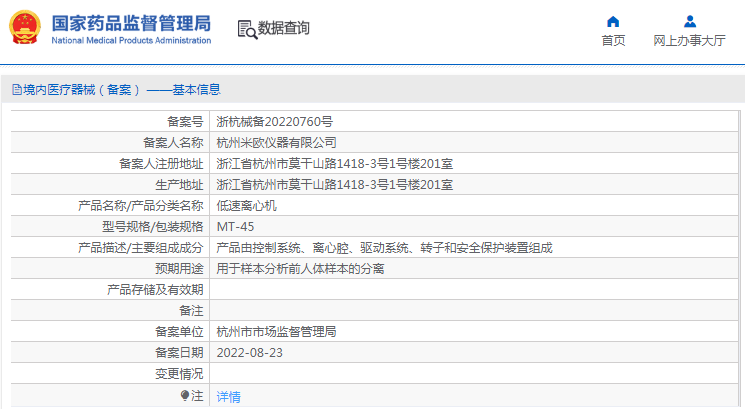Screen dimensions: 745x409
Task: Click the 产品描述 composition text
Action: (385, 247)
